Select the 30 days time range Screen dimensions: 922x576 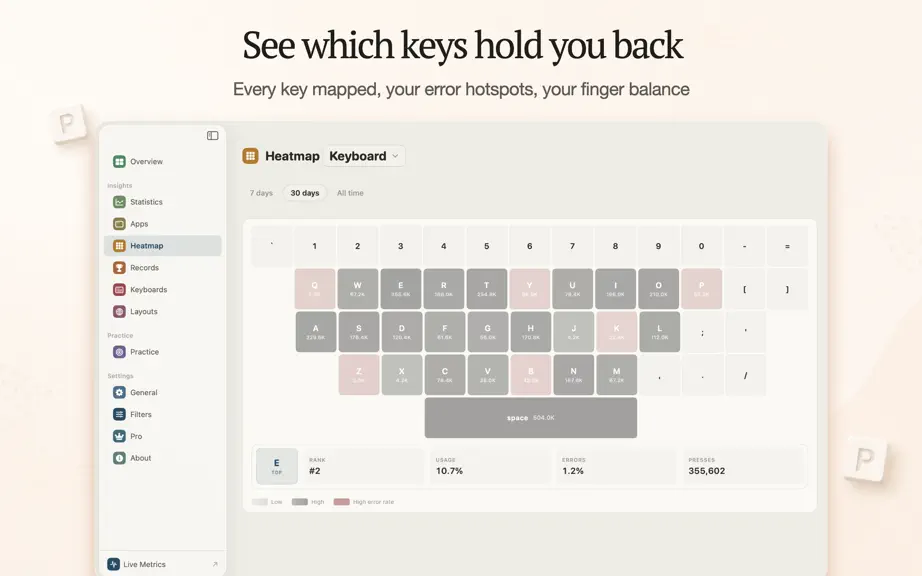point(305,193)
